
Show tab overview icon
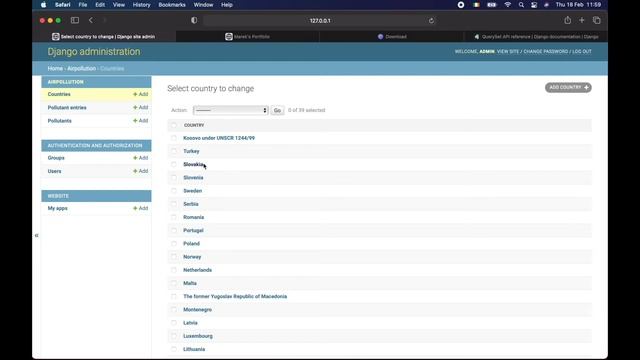point(596,20)
